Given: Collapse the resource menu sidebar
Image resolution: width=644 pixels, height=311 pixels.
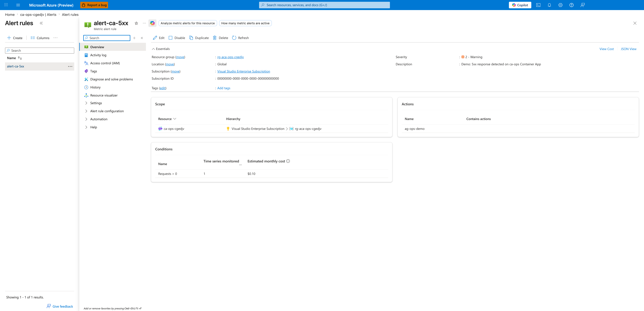Looking at the screenshot, I should pyautogui.click(x=142, y=38).
